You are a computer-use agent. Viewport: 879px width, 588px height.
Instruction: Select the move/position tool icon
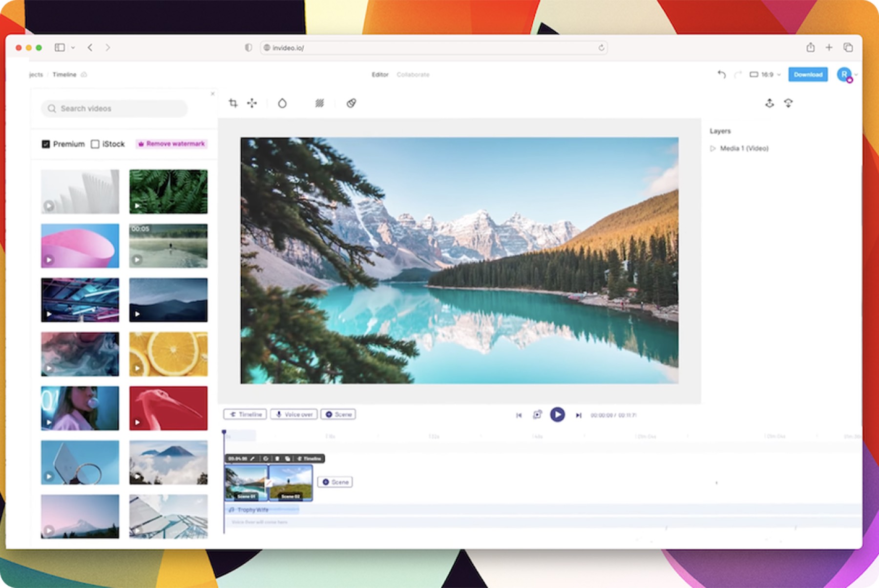[x=252, y=103]
